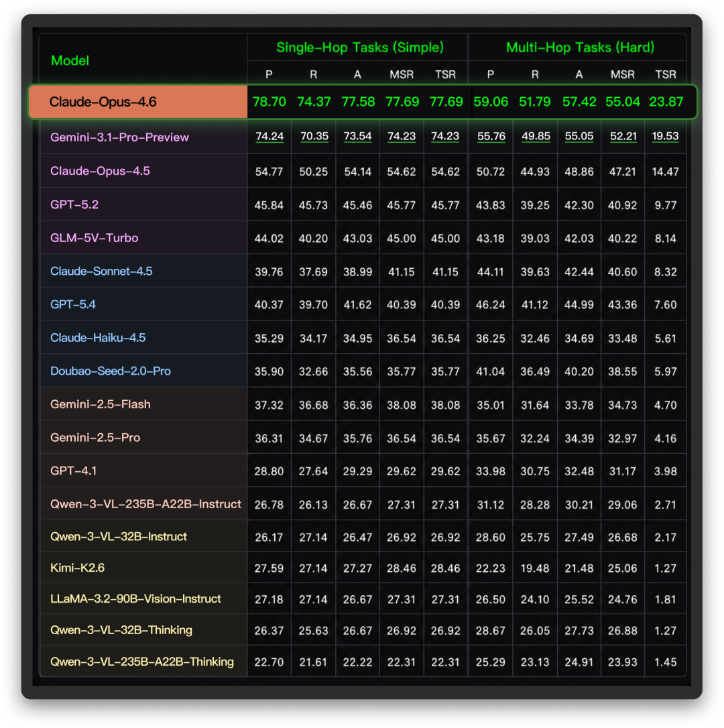Click the 25.63 value in Qwen-3-VL-32B-Thinking row

point(314,631)
